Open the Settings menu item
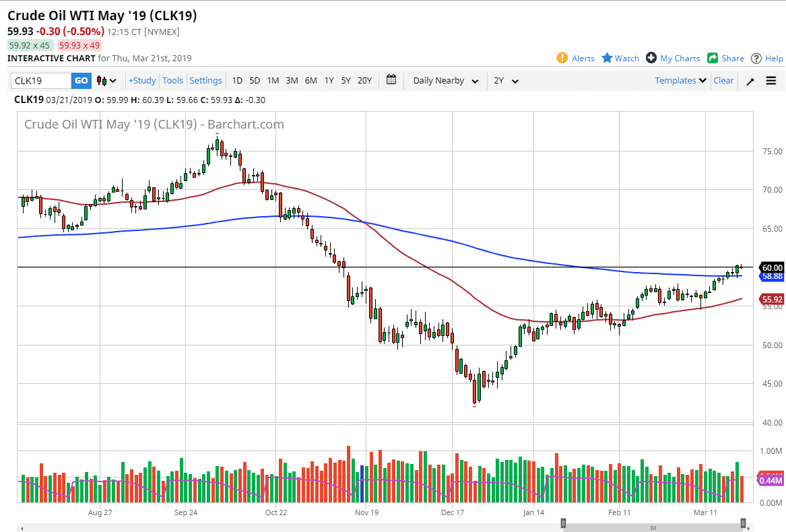The height and width of the screenshot is (532, 786). [205, 80]
